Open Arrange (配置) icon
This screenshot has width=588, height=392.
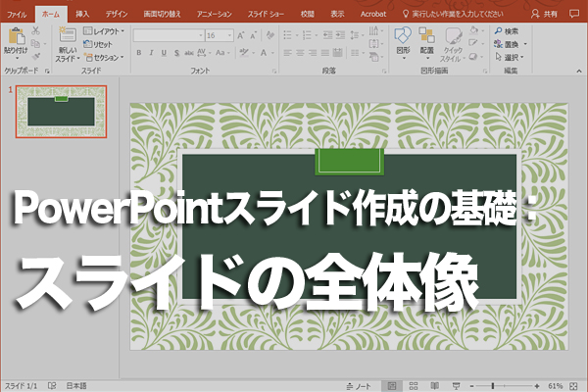pos(426,35)
